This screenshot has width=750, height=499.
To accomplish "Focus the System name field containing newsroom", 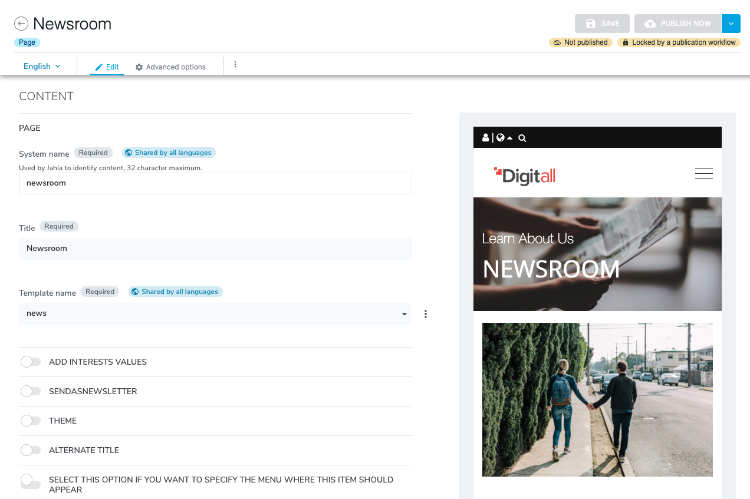I will 215,183.
